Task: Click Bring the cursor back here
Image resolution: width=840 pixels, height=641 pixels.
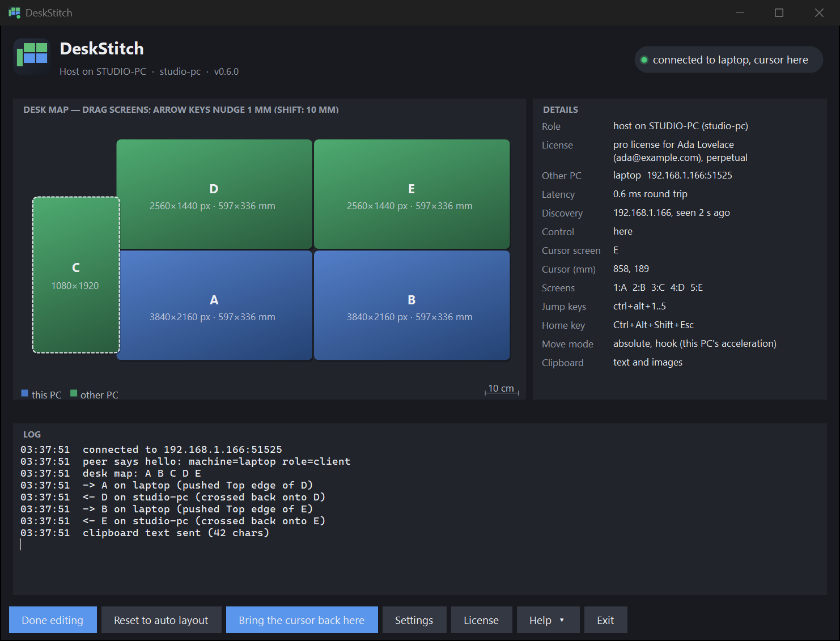Action: tap(302, 620)
